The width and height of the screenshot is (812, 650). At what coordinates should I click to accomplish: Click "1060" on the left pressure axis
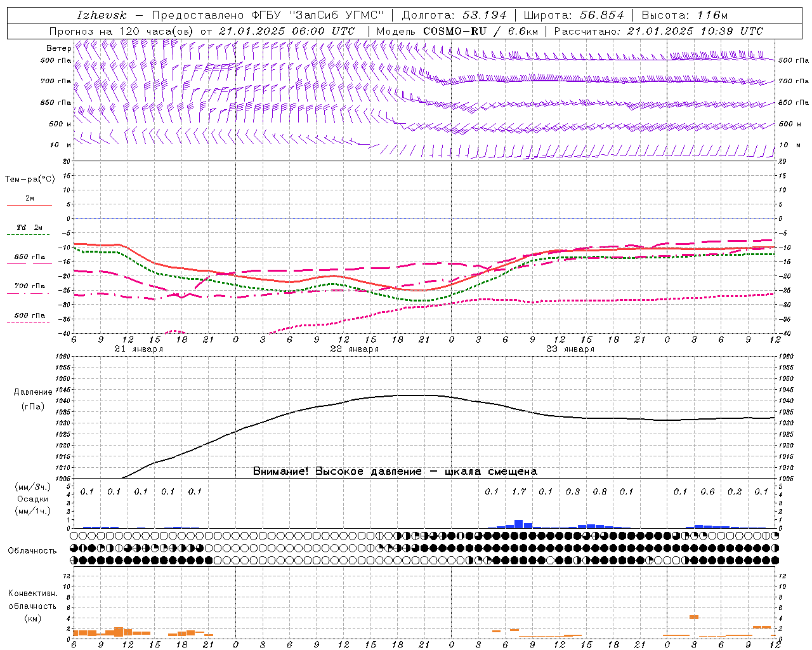point(64,357)
